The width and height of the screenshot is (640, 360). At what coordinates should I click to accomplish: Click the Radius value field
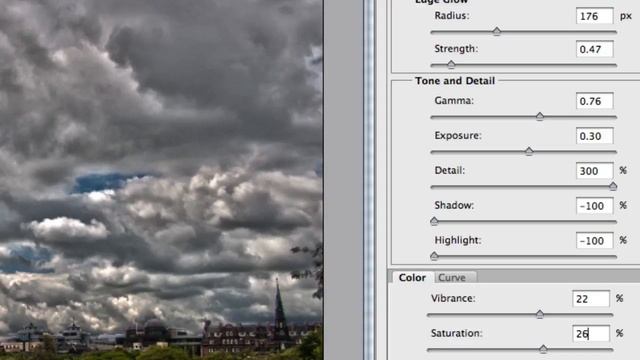[594, 16]
